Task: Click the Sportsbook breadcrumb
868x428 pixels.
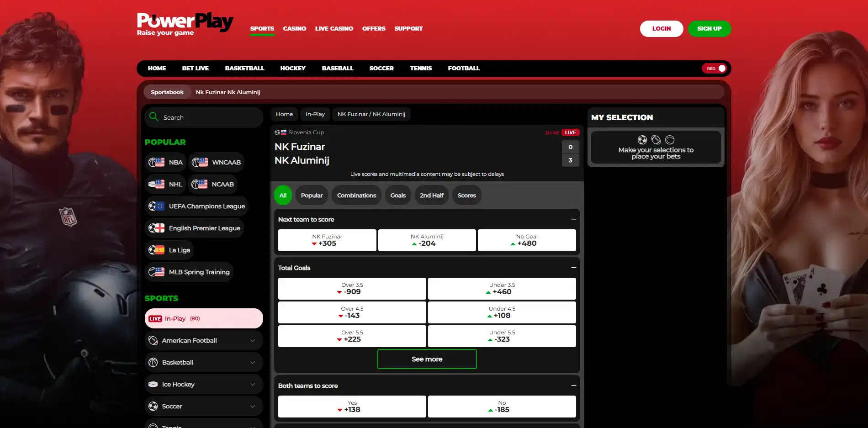Action: pos(167,92)
